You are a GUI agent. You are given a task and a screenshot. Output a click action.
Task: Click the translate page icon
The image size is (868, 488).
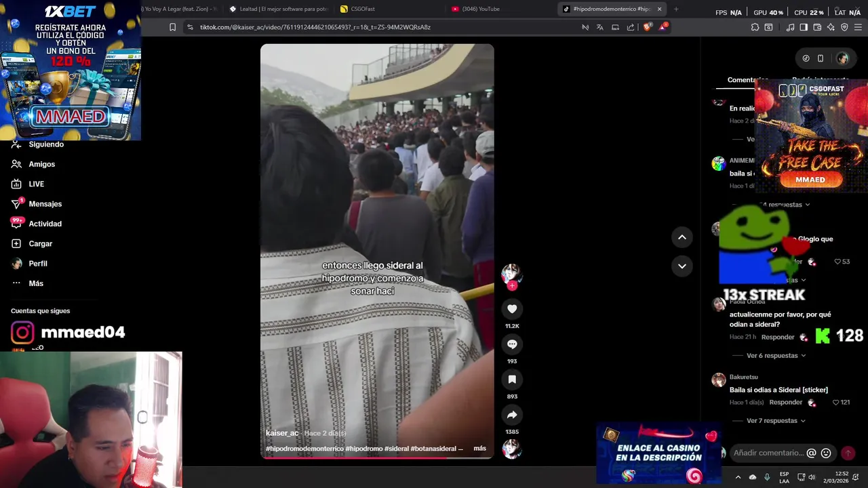(600, 27)
